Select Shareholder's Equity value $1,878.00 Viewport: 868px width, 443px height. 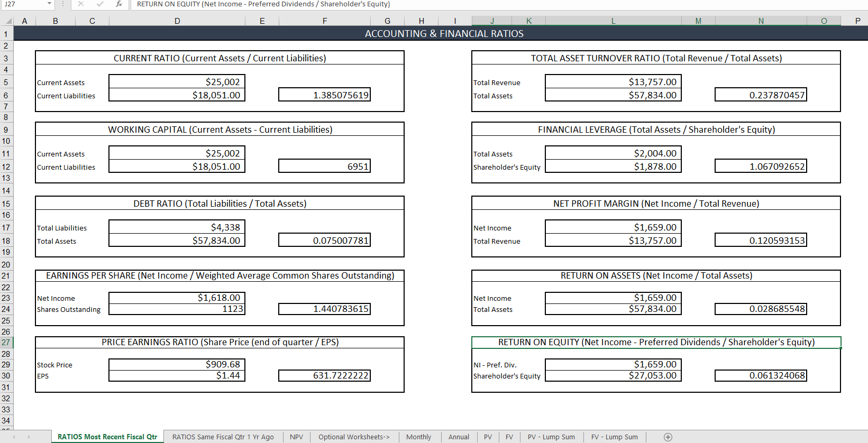click(614, 167)
